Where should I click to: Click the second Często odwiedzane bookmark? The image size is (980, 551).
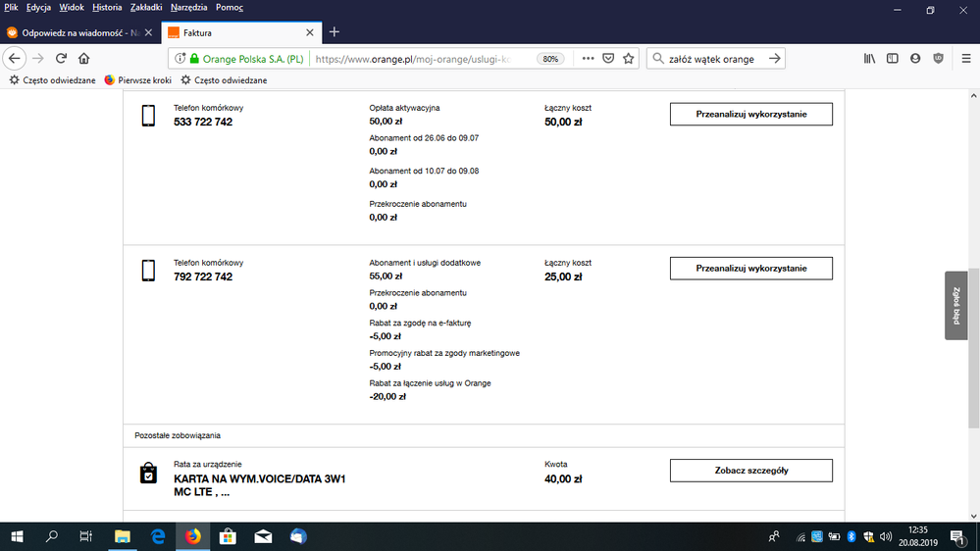(224, 80)
